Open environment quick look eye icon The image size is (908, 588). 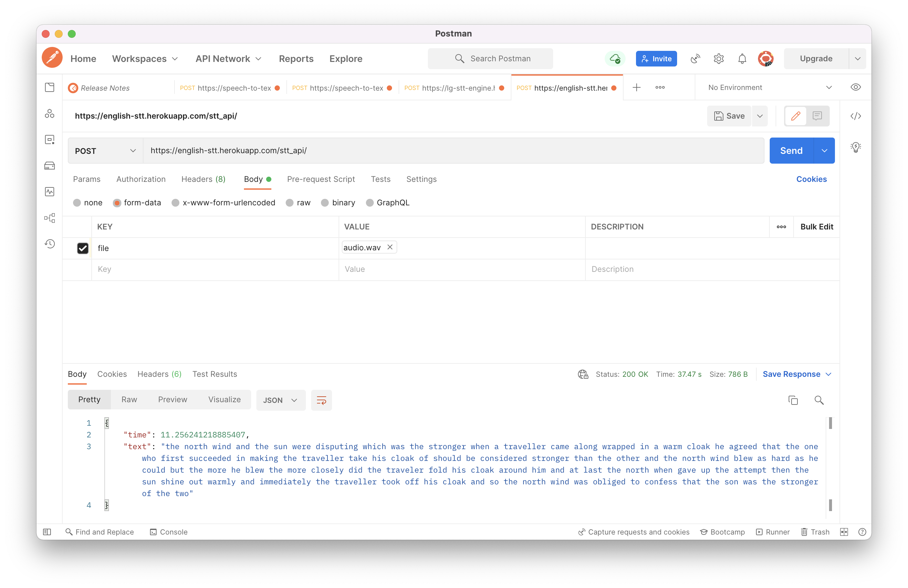coord(856,87)
